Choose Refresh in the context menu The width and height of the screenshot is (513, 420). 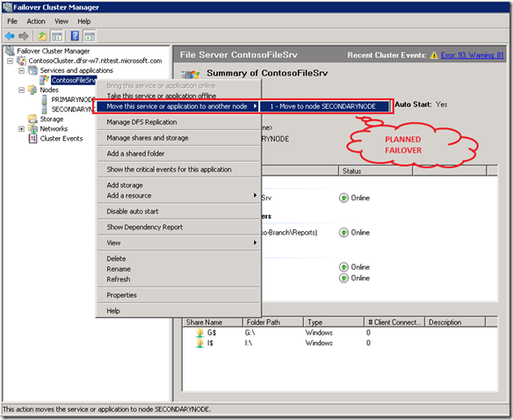(x=178, y=279)
